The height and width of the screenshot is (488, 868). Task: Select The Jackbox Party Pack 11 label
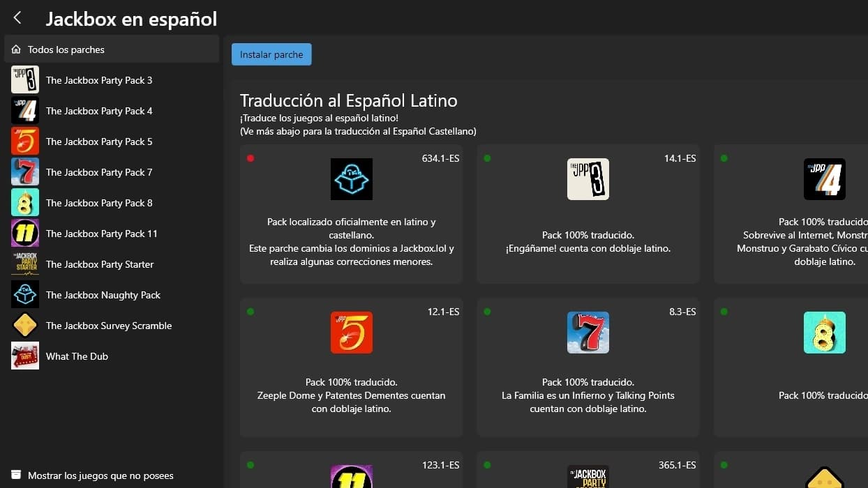click(102, 234)
